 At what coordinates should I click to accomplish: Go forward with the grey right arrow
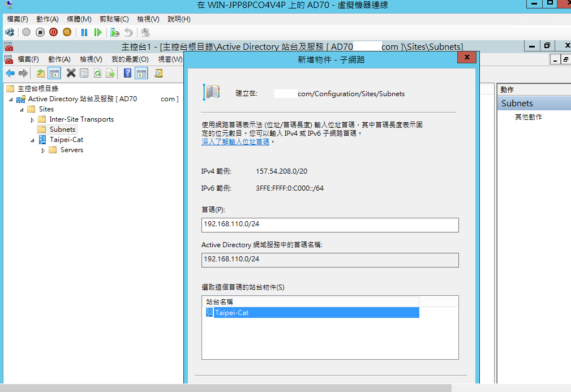pyautogui.click(x=23, y=74)
